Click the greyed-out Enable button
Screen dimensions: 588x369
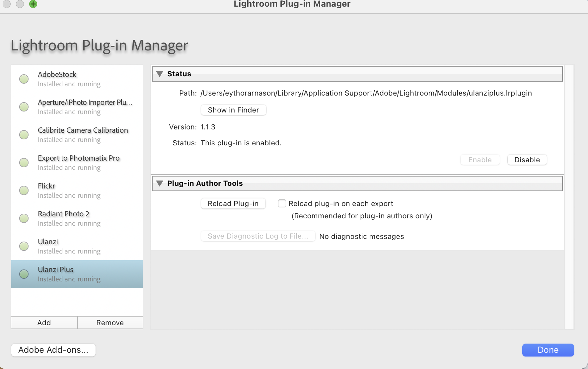480,160
